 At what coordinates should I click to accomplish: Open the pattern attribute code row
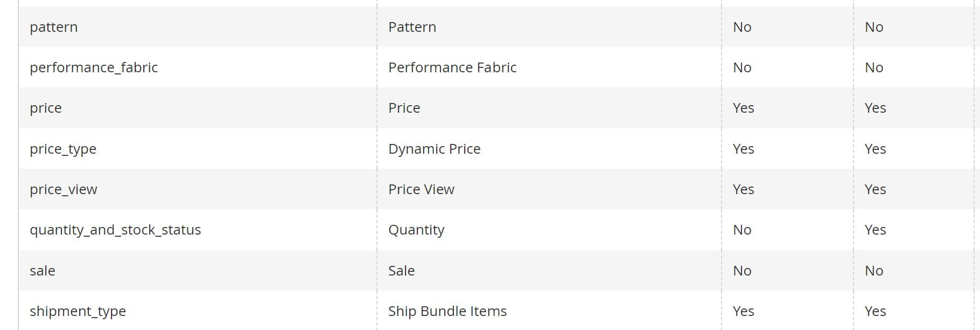pos(54,27)
